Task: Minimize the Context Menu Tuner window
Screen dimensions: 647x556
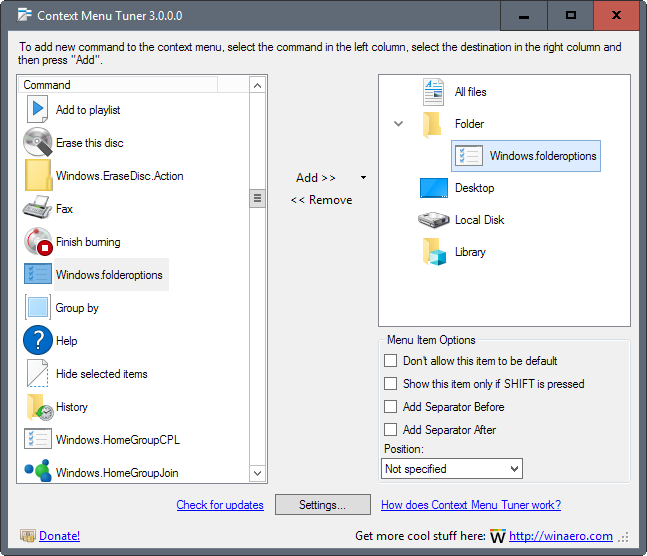Action: [x=524, y=16]
